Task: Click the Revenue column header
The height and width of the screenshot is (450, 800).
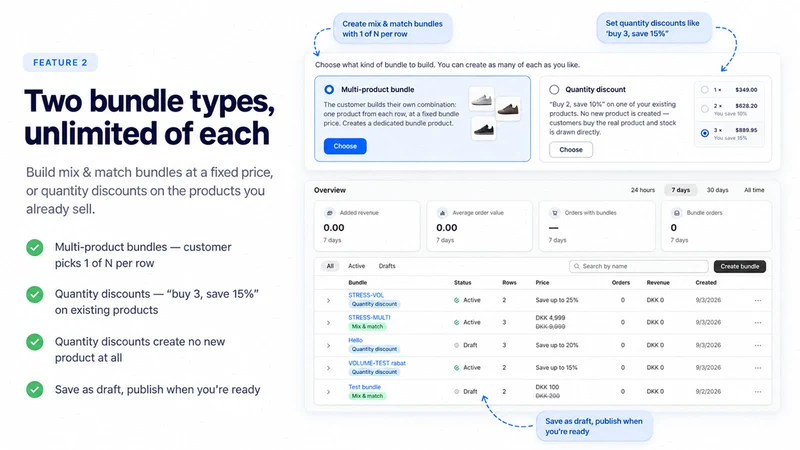Action: pos(658,283)
